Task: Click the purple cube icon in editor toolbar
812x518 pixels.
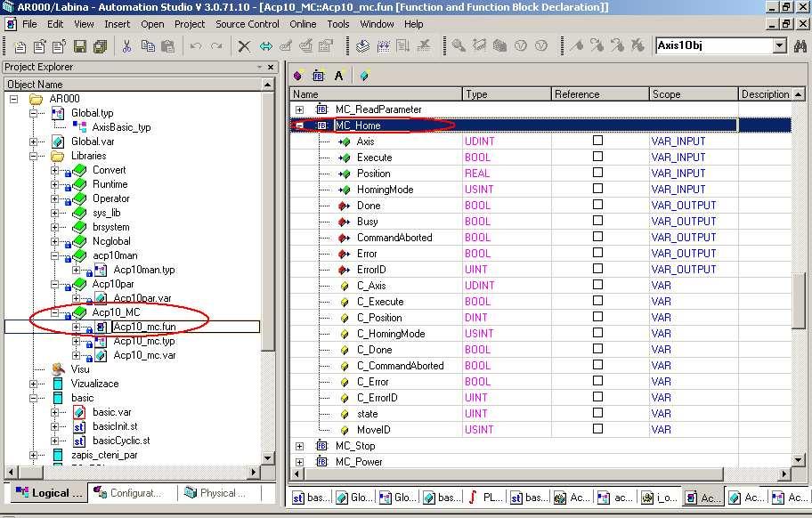Action: (x=297, y=76)
